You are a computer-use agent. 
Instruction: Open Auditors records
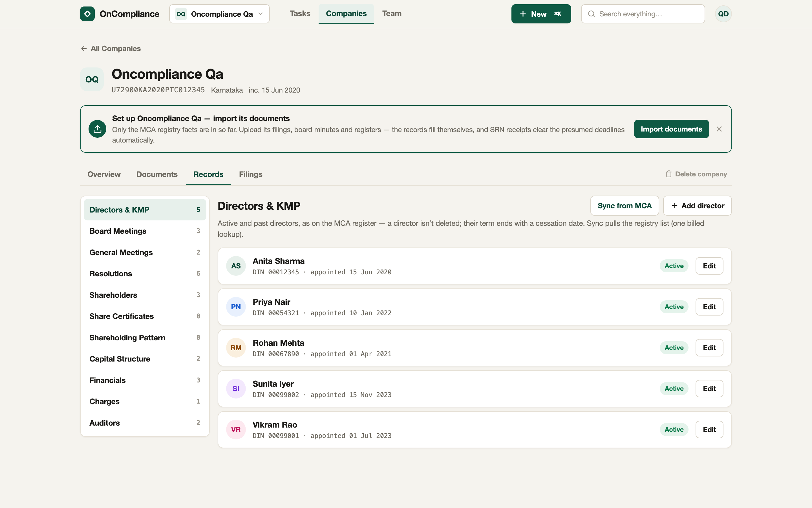[x=145, y=423]
